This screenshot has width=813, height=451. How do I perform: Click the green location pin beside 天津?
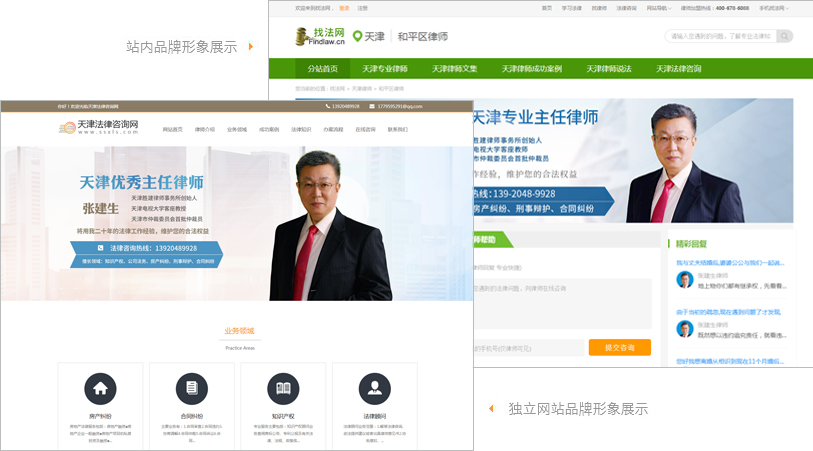tap(357, 36)
